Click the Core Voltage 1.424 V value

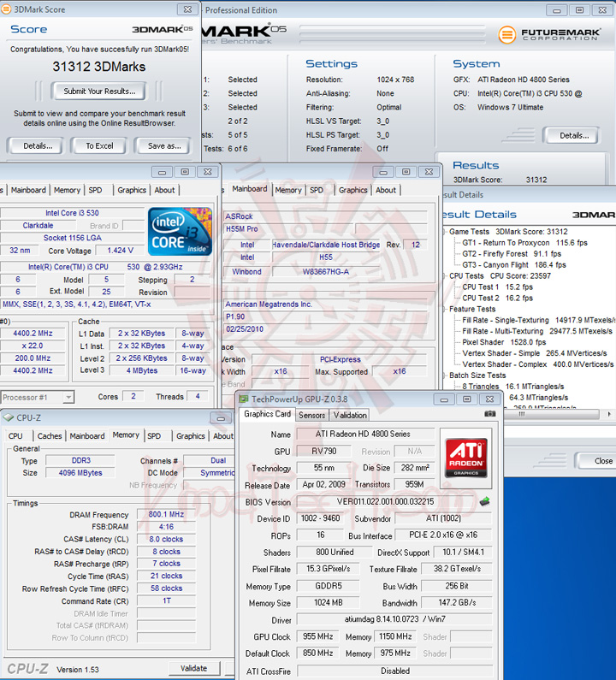pyautogui.click(x=120, y=251)
